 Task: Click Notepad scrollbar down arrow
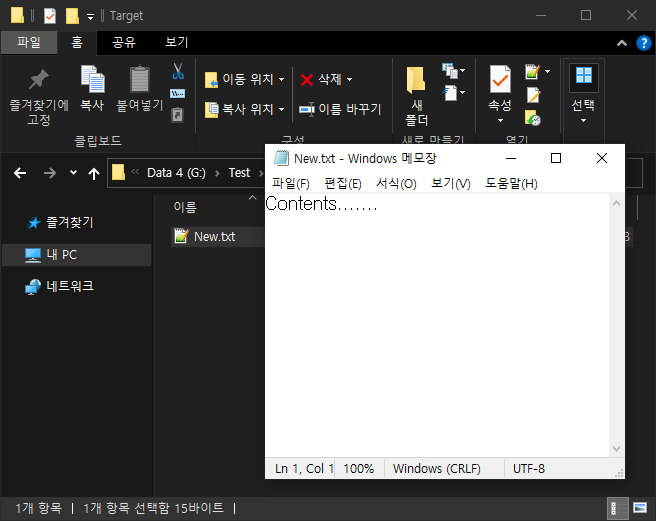(616, 449)
